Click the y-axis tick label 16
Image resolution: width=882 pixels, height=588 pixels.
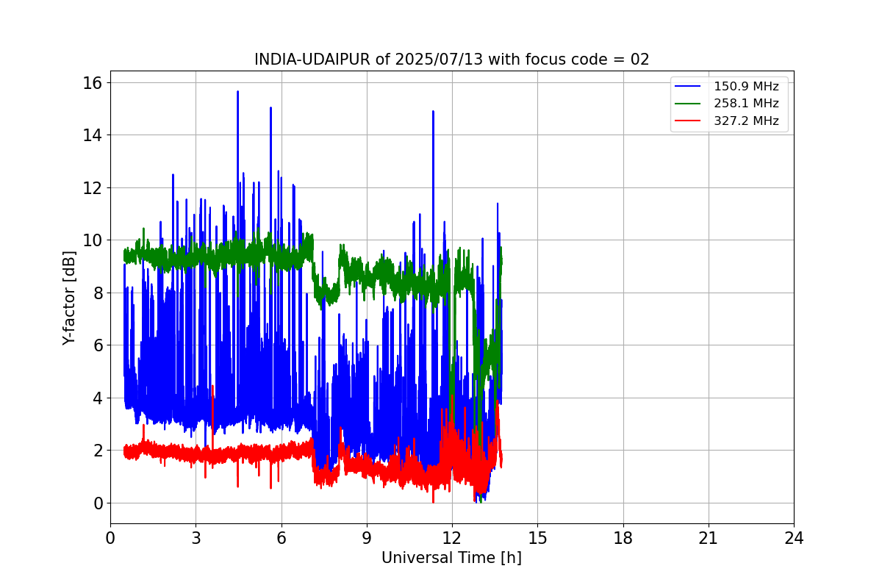[x=94, y=82]
